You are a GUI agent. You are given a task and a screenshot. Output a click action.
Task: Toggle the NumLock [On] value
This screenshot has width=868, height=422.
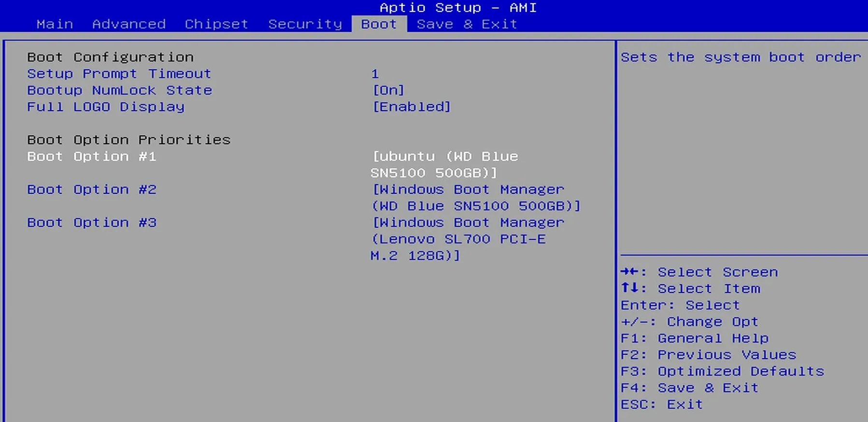point(388,90)
